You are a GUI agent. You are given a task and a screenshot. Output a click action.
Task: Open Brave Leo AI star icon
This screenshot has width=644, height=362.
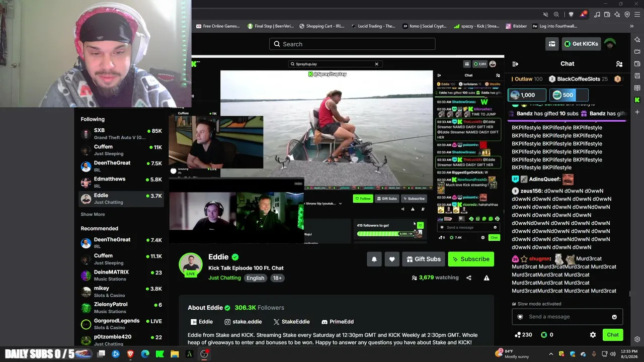617,15
